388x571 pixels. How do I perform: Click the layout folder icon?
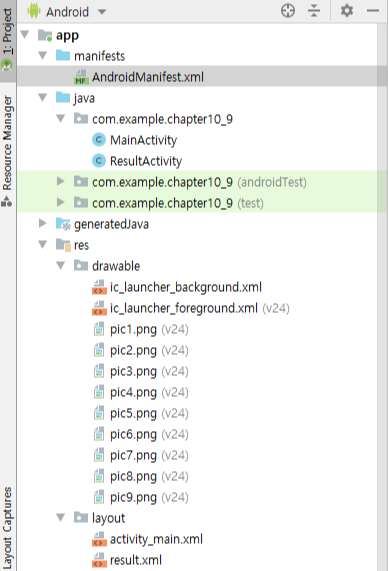(81, 517)
